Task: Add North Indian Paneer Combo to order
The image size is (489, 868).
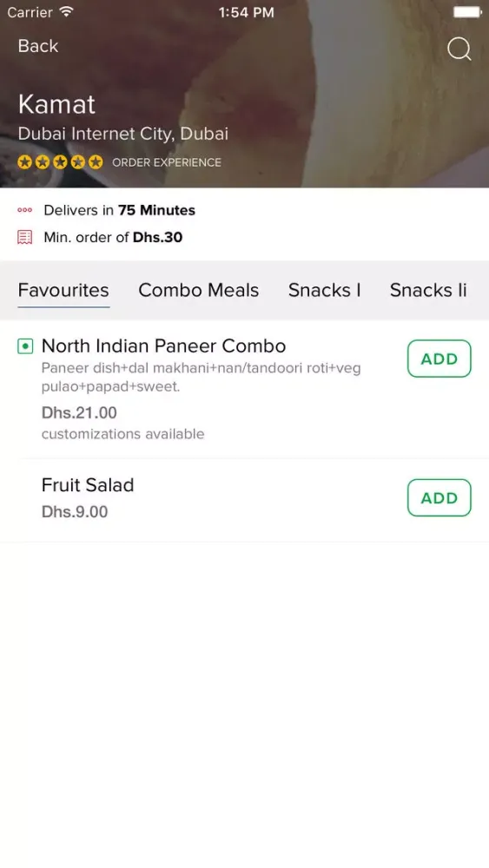Action: point(439,358)
